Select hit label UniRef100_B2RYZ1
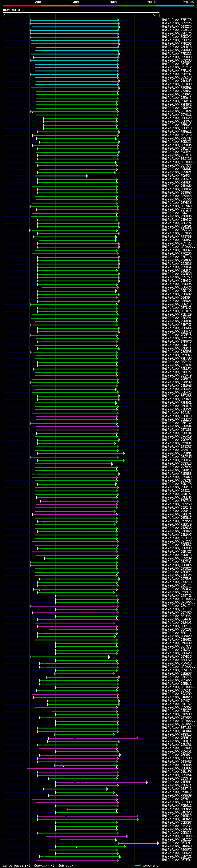This screenshot has height=868, width=197. (x=177, y=857)
